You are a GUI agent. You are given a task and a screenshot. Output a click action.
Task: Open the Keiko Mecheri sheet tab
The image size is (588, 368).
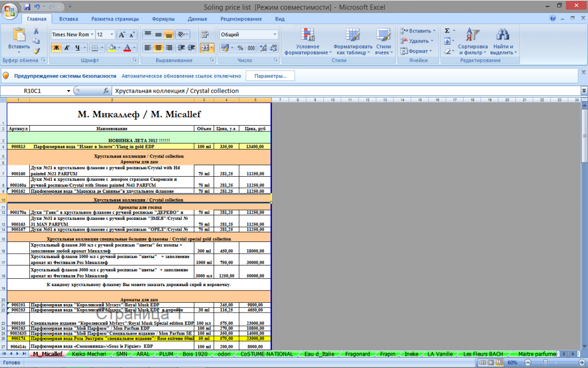point(89,354)
